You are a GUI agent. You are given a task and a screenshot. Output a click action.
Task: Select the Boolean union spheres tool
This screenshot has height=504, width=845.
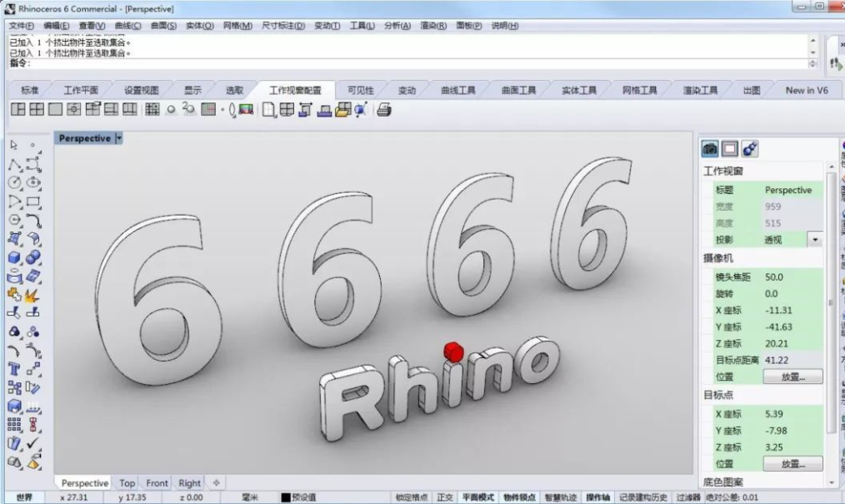(x=33, y=257)
